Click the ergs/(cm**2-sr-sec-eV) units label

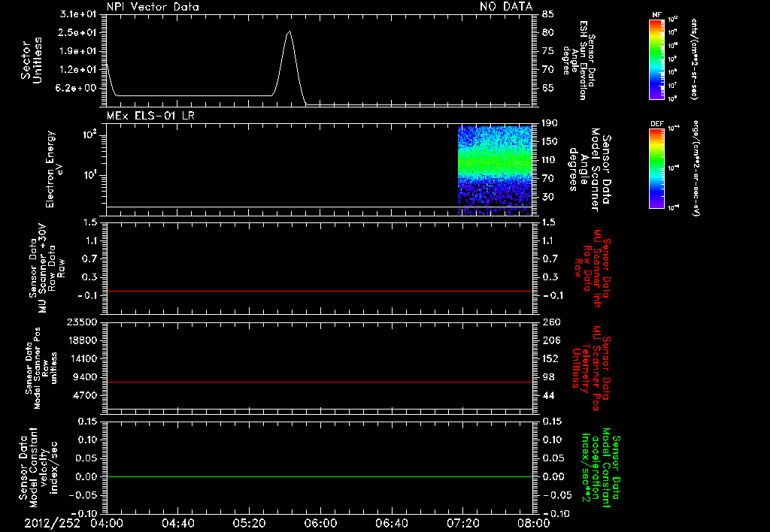tap(696, 168)
